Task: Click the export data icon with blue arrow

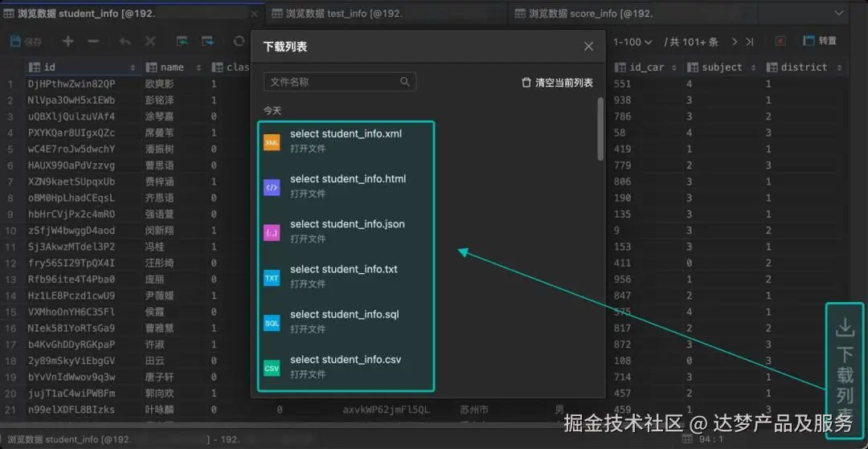Action: 207,41
